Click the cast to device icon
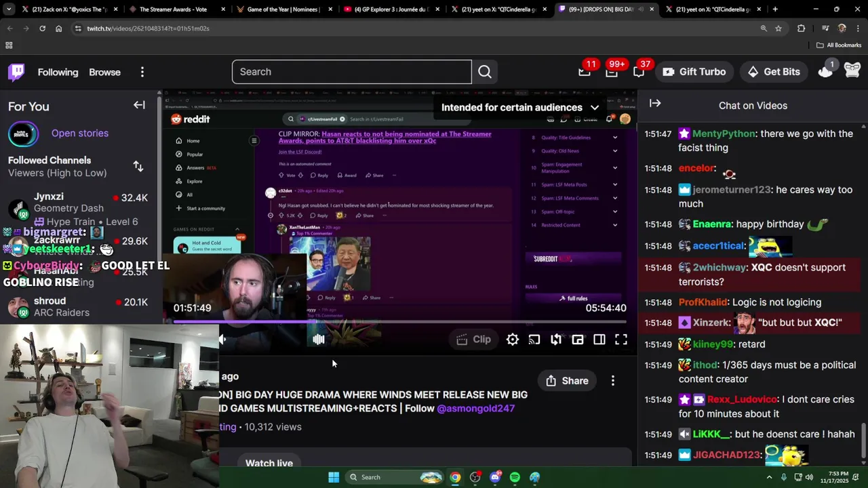 click(x=534, y=340)
